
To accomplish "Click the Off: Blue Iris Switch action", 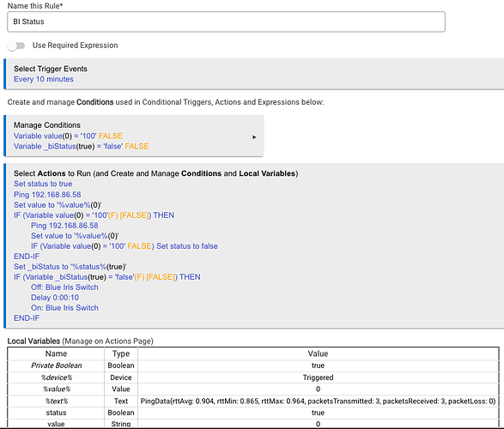I will click(x=64, y=287).
